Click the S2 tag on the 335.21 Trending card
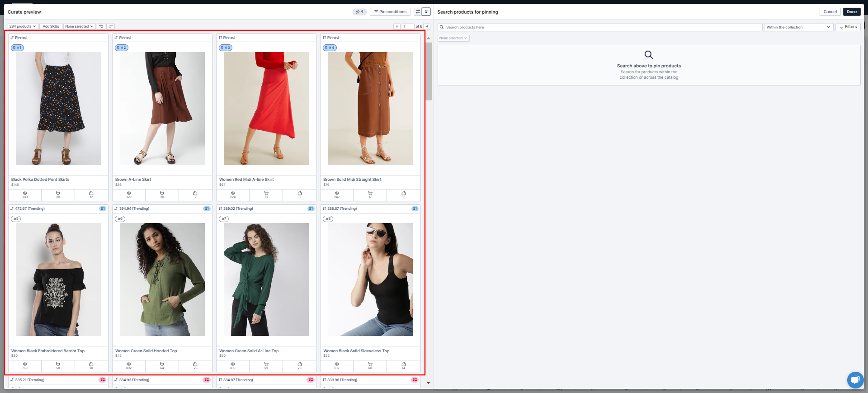This screenshot has width=868, height=393. pos(103,380)
